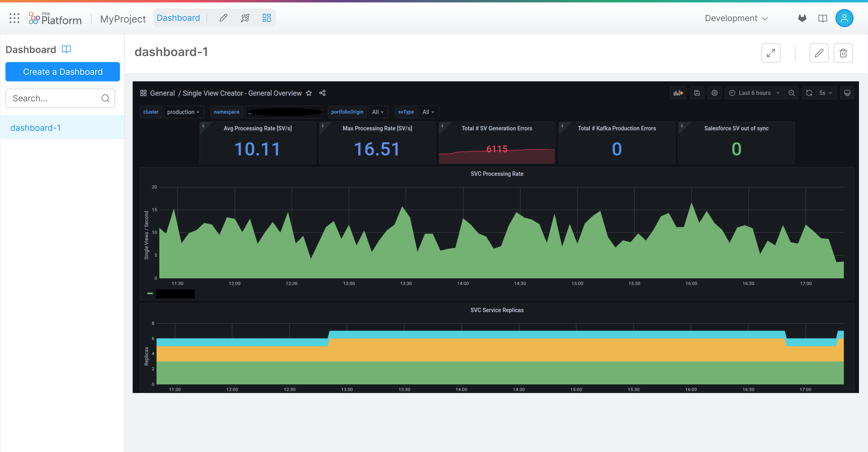The width and height of the screenshot is (868, 452).
Task: Click the Create a Dashboard button
Action: (x=62, y=71)
